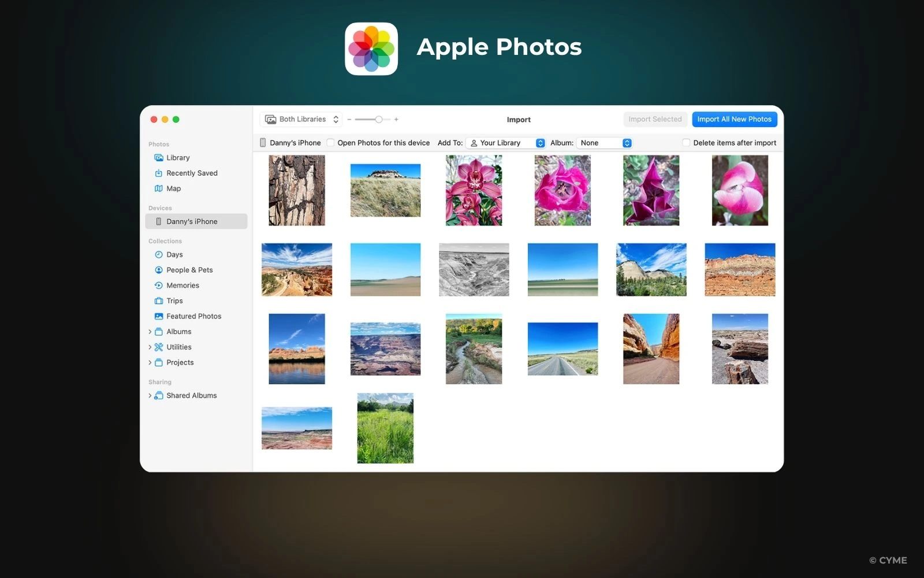Open the Trips collection
Viewport: 924px width, 578px height.
tap(174, 301)
